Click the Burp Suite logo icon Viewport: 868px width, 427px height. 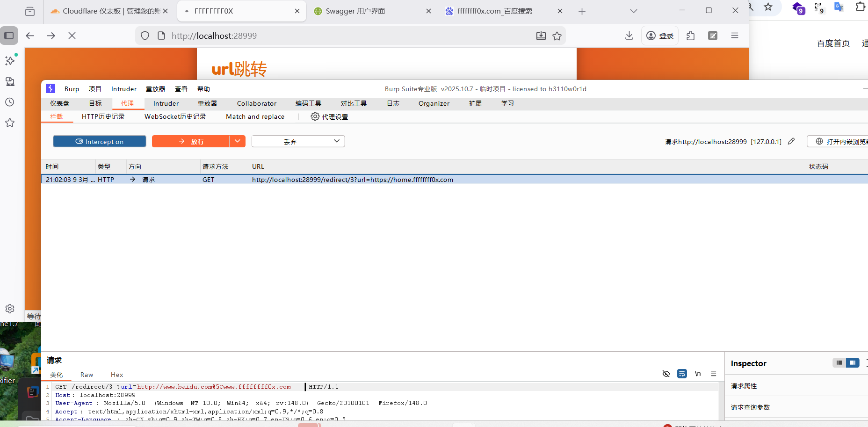[51, 88]
